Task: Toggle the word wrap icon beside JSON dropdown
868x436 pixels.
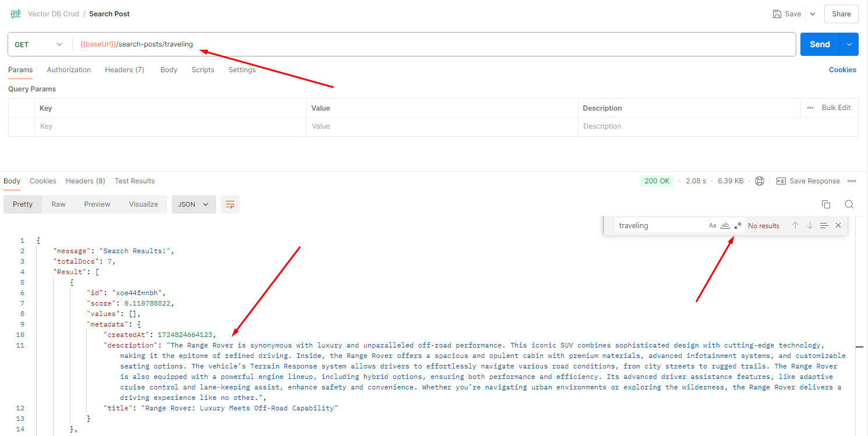Action: 228,204
